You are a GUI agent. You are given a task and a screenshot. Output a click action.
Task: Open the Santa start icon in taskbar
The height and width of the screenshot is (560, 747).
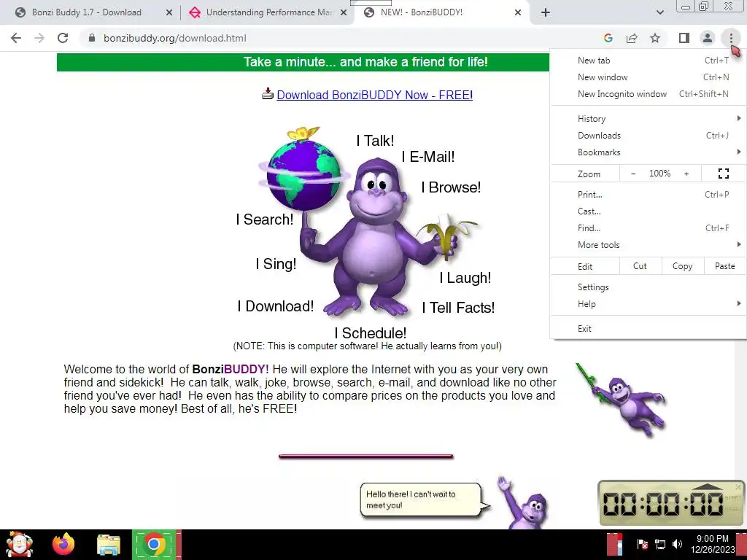point(19,544)
